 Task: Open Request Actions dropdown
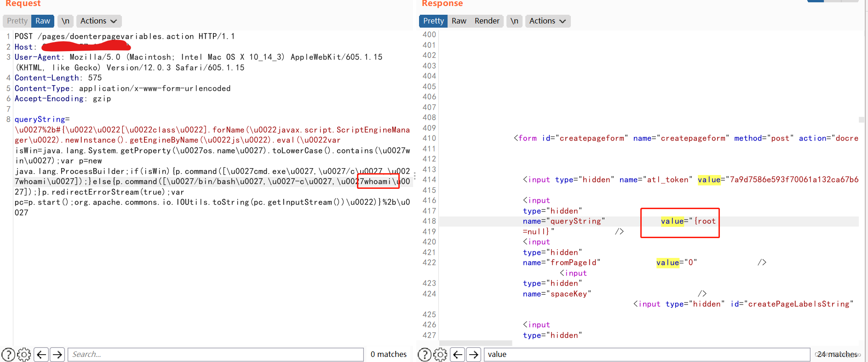(x=98, y=21)
